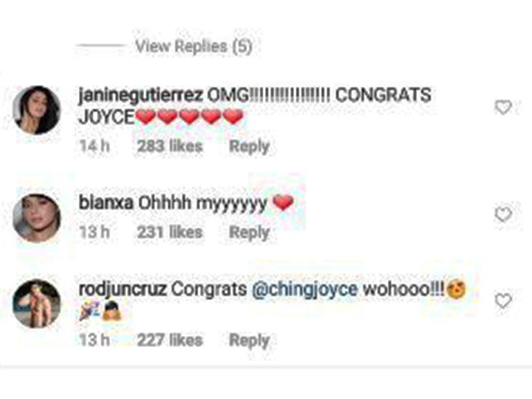This screenshot has width=532, height=399.
Task: Open the @chingjoyce mention
Action: click(305, 290)
